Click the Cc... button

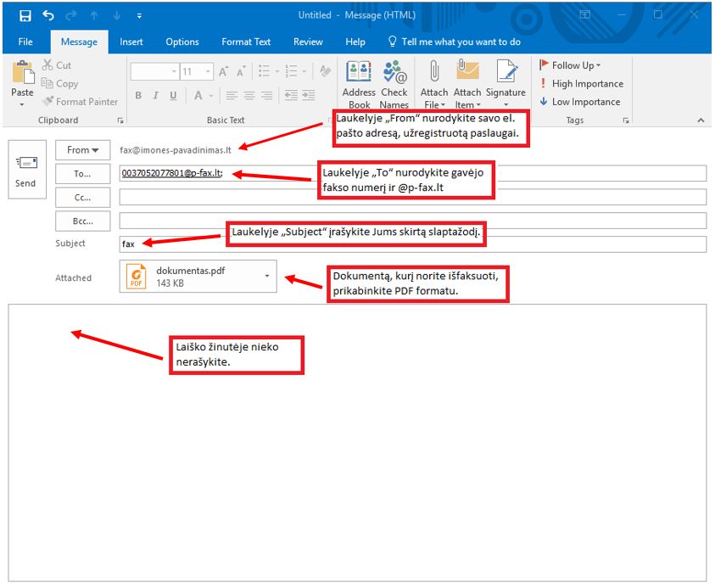point(82,198)
